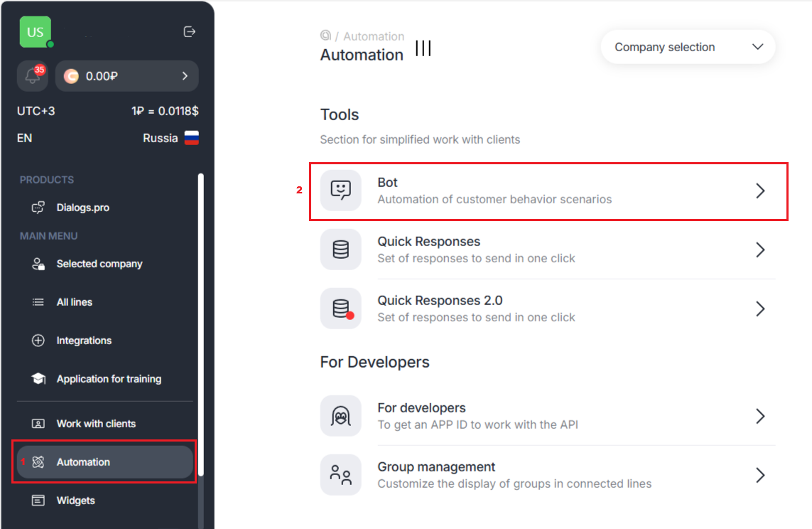Open the Dialogs.pro product link
The width and height of the screenshot is (812, 529).
pos(82,208)
